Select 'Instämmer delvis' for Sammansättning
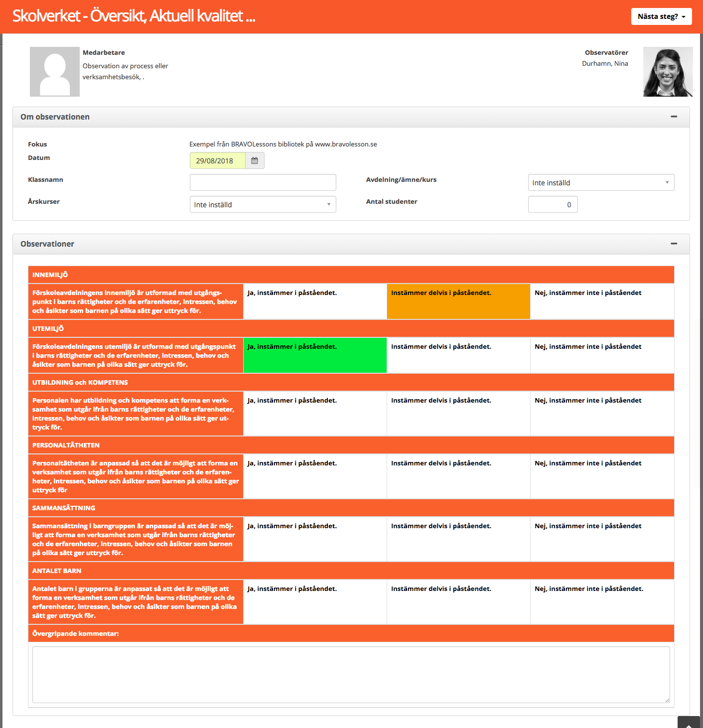The height and width of the screenshot is (728, 703). [458, 539]
